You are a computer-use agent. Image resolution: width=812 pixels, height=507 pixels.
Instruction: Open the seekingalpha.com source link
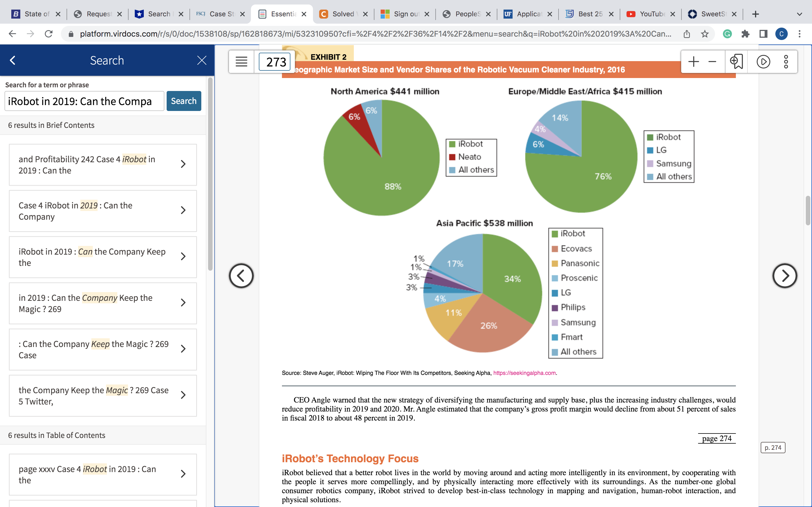pos(524,373)
